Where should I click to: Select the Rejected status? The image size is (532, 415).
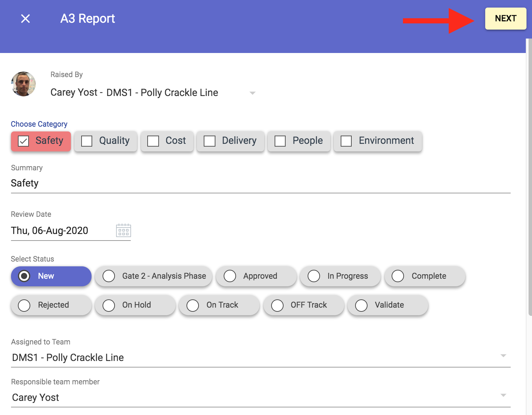[x=51, y=305]
